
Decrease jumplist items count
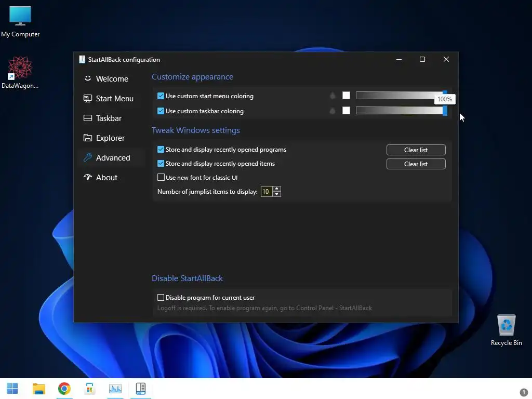pos(277,194)
